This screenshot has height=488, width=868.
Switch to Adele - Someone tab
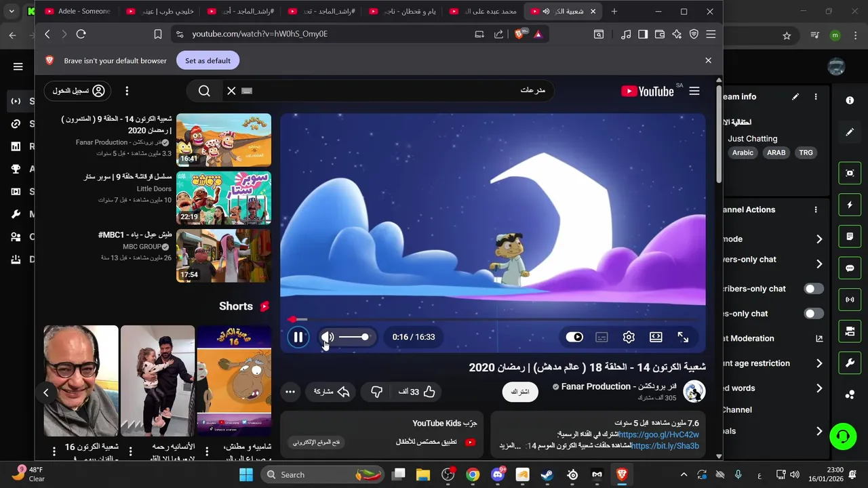coord(77,12)
